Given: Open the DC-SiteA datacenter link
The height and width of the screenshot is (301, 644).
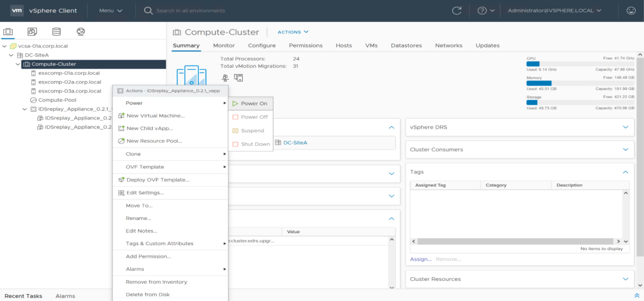Looking at the screenshot, I should tap(296, 143).
